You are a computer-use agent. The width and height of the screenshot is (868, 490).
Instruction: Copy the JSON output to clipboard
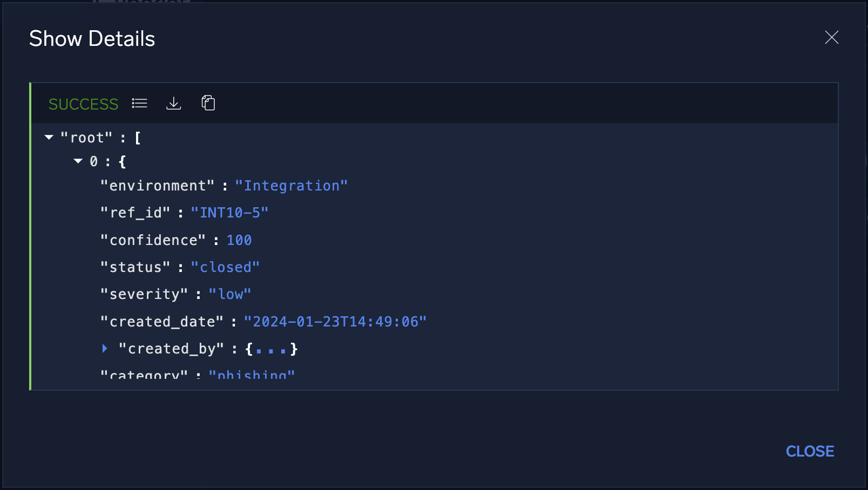click(x=208, y=103)
